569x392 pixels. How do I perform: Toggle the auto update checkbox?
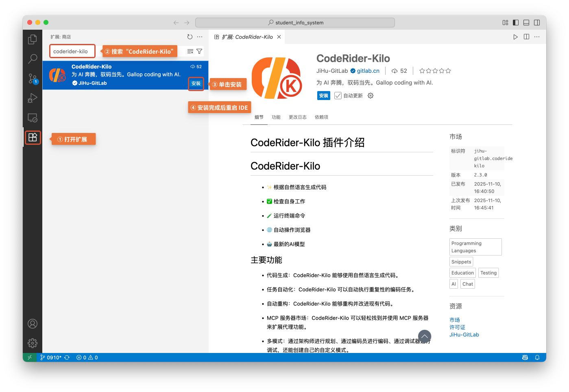tap(338, 96)
